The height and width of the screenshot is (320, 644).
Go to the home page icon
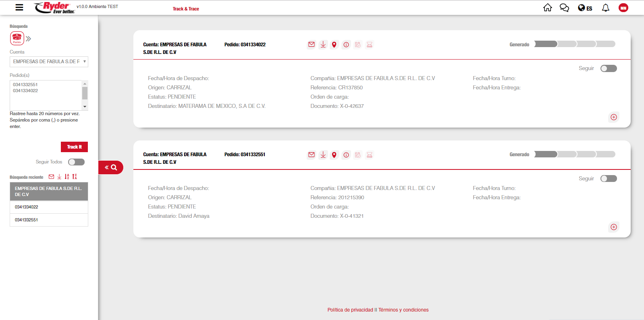point(547,8)
